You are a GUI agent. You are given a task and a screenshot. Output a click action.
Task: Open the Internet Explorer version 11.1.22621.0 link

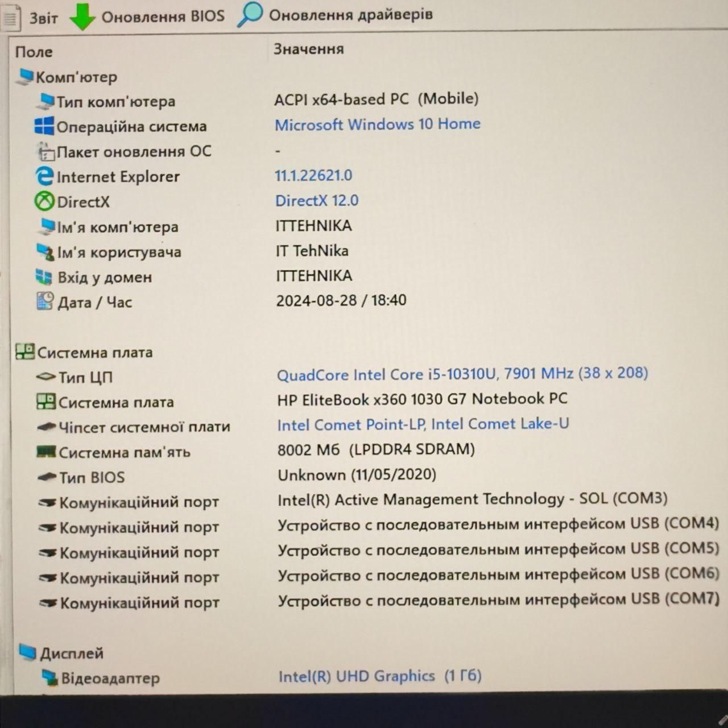click(x=313, y=176)
